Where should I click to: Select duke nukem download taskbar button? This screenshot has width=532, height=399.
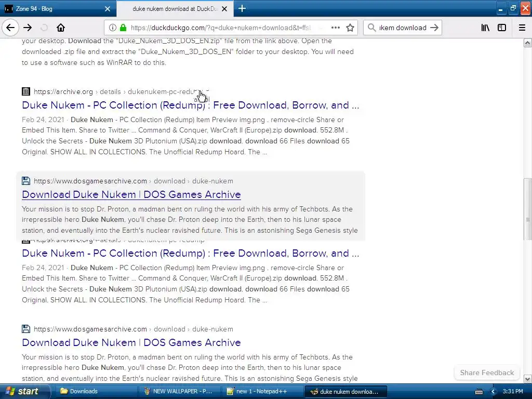coord(345,391)
